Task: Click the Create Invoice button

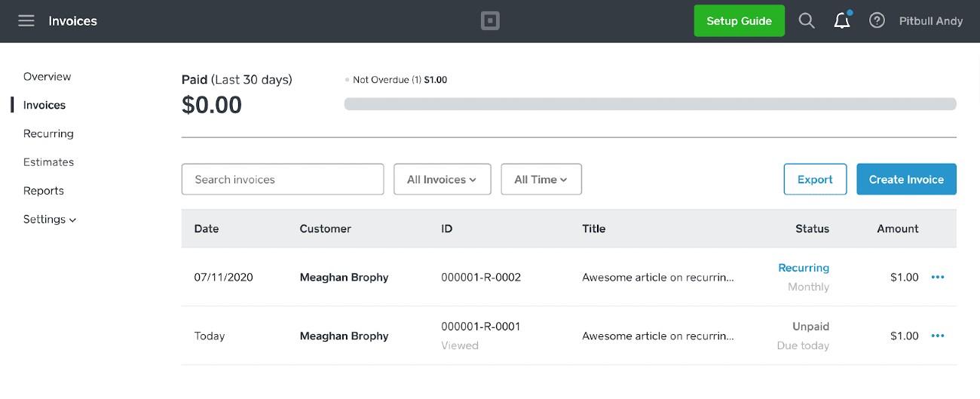Action: pyautogui.click(x=906, y=180)
